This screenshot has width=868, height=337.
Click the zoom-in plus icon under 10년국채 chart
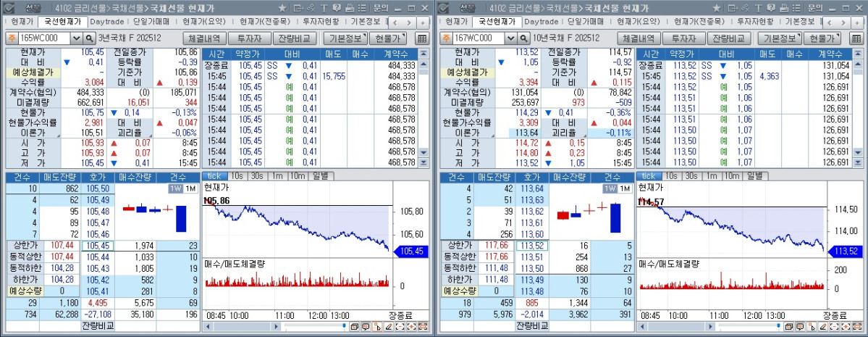[846, 326]
